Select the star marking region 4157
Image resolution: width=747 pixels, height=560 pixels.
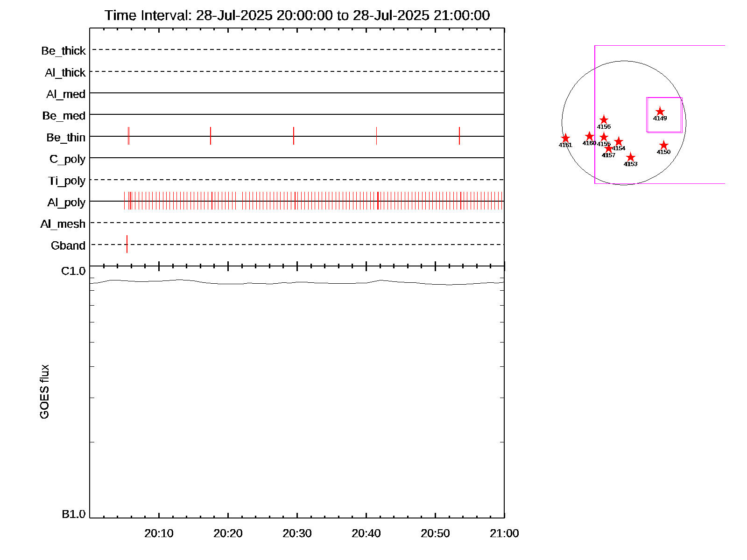point(608,148)
